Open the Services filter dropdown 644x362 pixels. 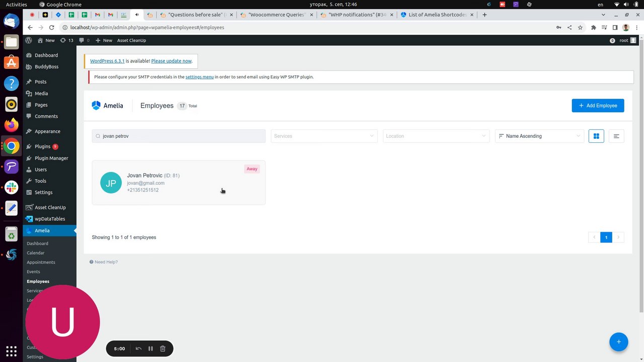click(324, 136)
